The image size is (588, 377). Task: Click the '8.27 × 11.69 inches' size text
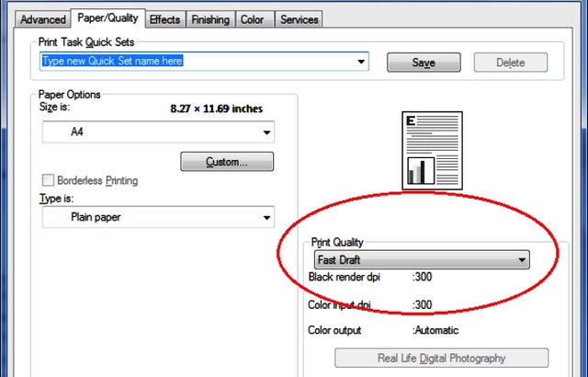click(x=217, y=109)
